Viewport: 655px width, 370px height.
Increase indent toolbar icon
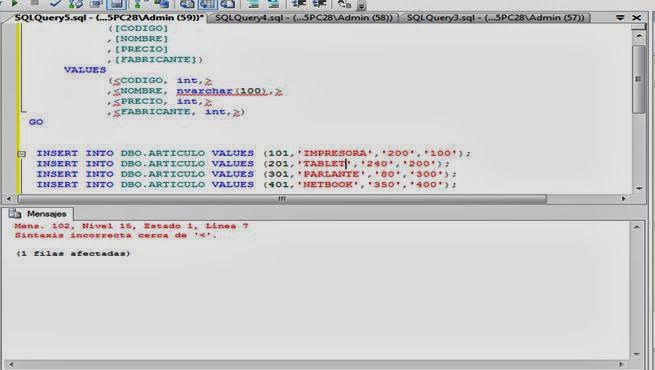tap(319, 4)
